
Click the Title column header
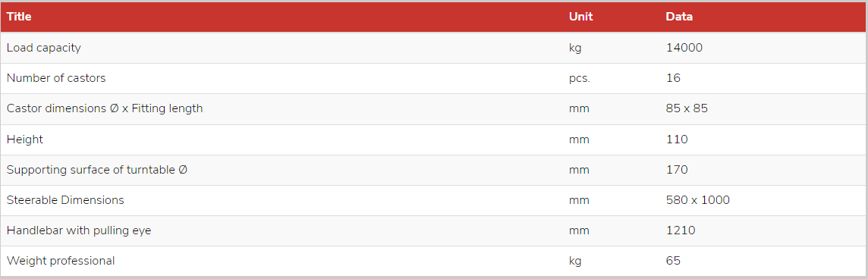[19, 17]
